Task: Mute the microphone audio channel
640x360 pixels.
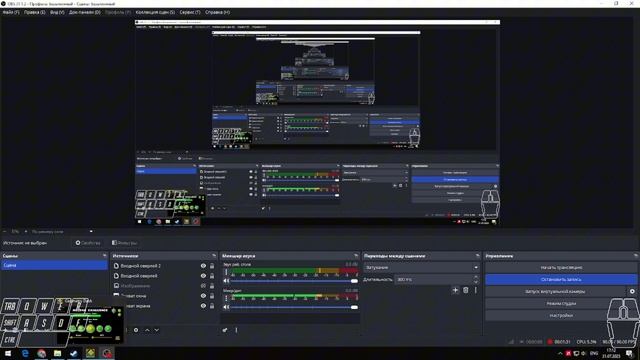Action: coord(226,307)
